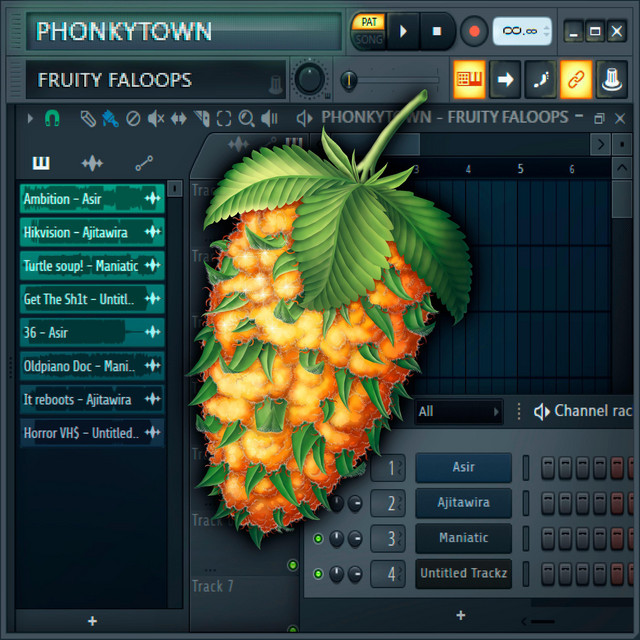This screenshot has width=640, height=640.
Task: Click the right arrow toolbar icon
Action: click(505, 79)
